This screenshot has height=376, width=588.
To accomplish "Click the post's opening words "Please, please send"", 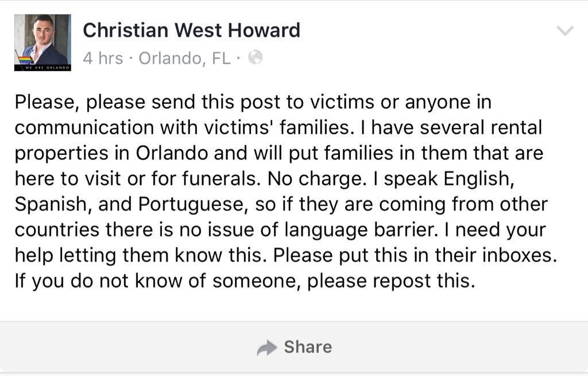I will click(x=103, y=102).
